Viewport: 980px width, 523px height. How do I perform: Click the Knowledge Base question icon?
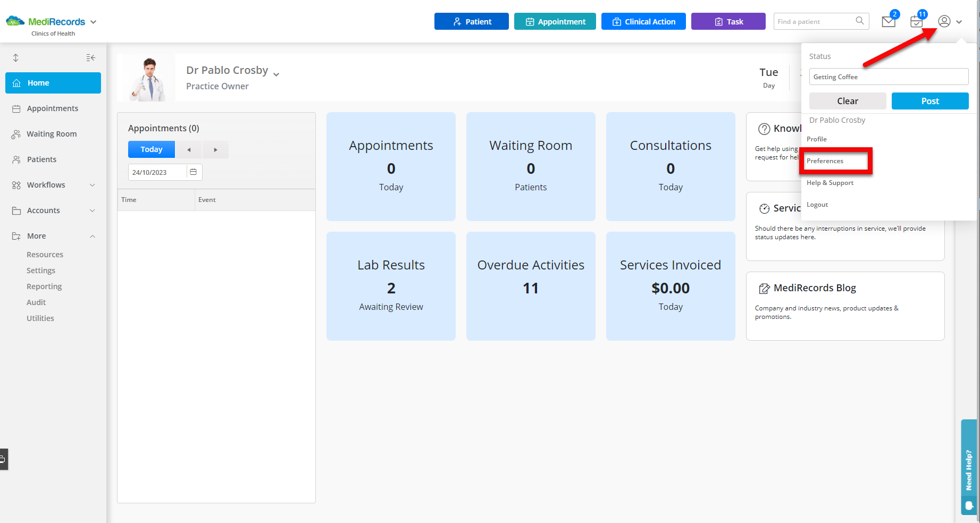(764, 129)
